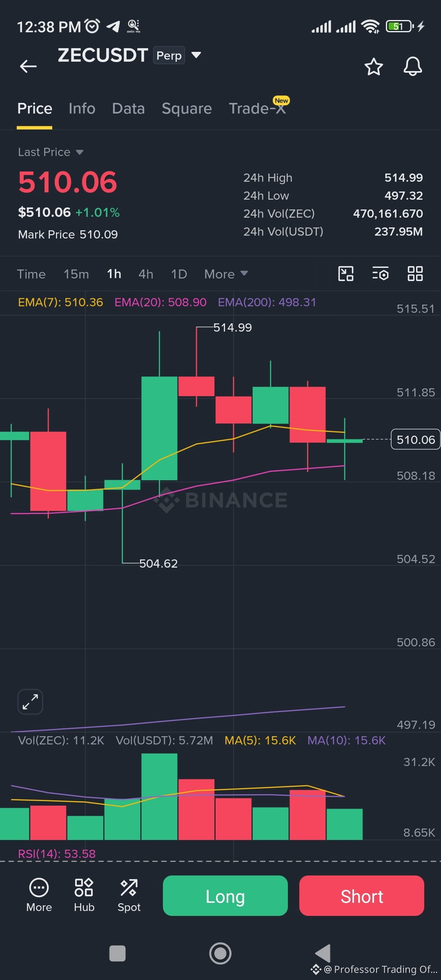Tap the Android home circle button

tap(220, 953)
